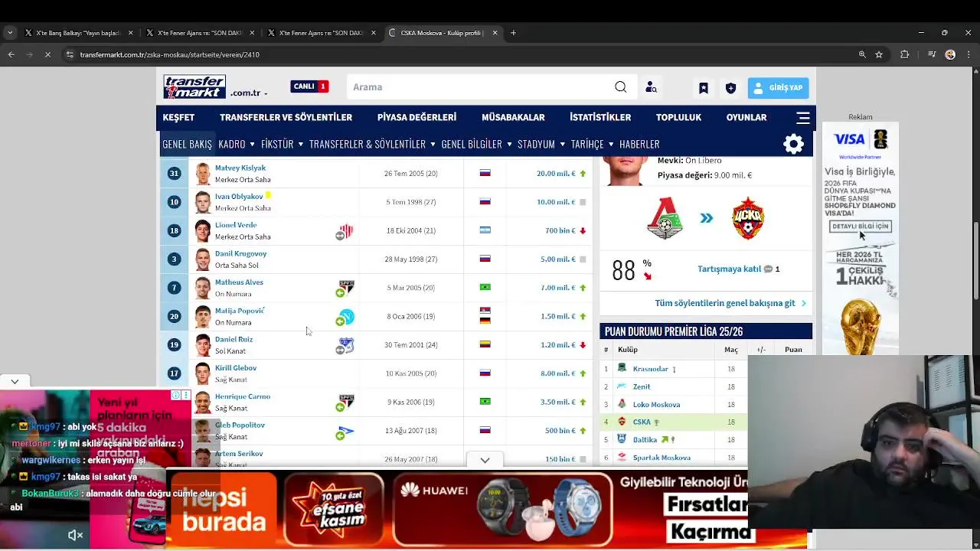The height and width of the screenshot is (551, 980).
Task: Open Danil Krugovoy player profile
Action: click(x=240, y=253)
